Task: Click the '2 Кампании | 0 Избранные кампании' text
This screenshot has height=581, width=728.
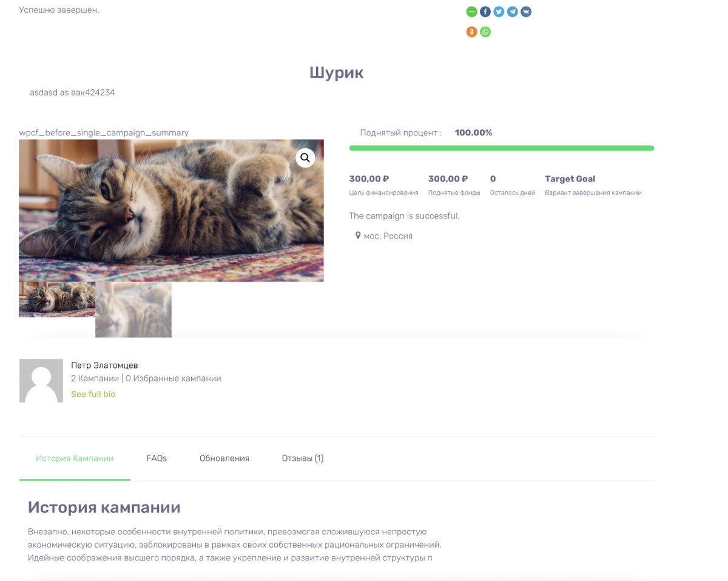Action: (146, 379)
